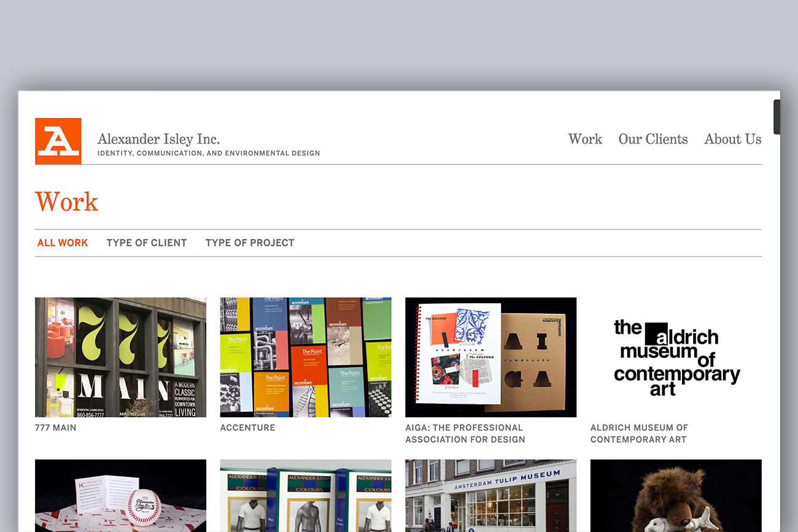The width and height of the screenshot is (798, 532).
Task: Click the orange Work page heading
Action: point(67,202)
